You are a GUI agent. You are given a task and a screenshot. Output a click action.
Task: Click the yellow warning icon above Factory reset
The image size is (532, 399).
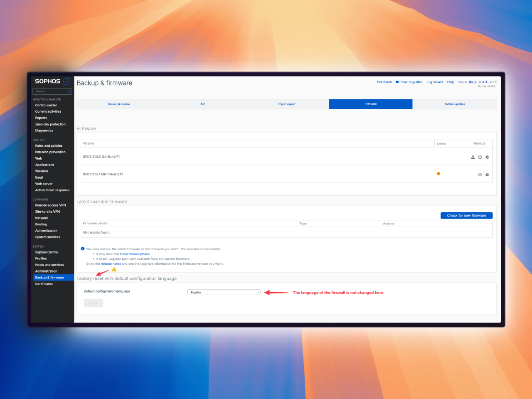pyautogui.click(x=113, y=269)
